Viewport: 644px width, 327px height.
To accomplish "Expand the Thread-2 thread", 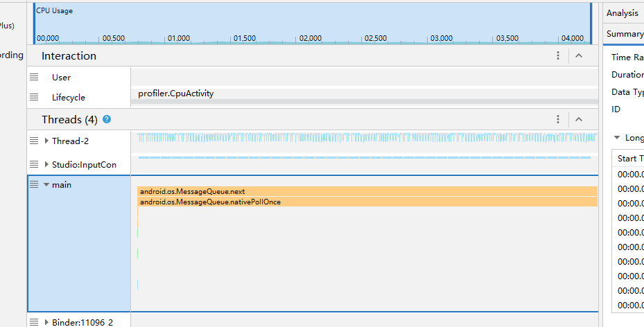I will (x=46, y=141).
